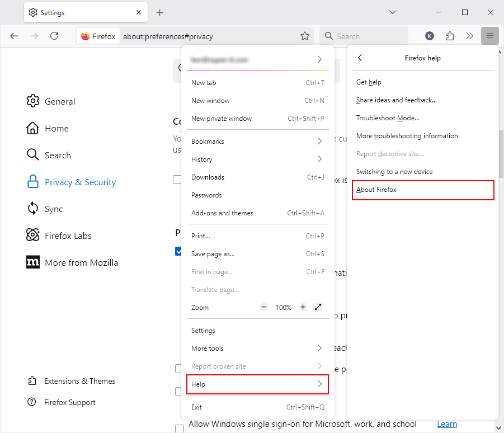Click the scrollbar down arrow
This screenshot has width=504, height=433.
pyautogui.click(x=498, y=428)
